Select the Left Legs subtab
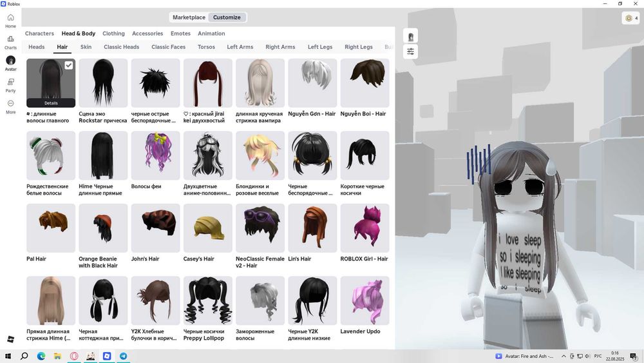This screenshot has width=644, height=363. (320, 47)
